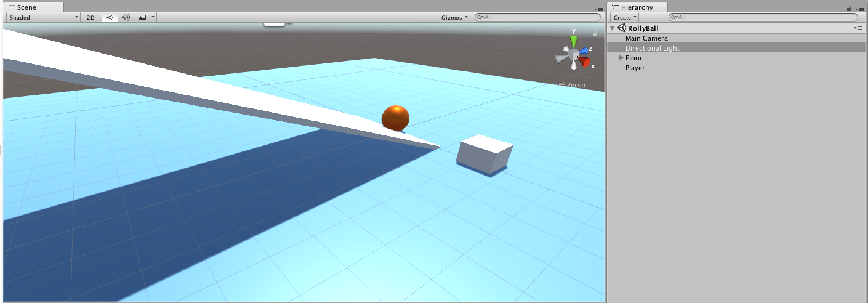Click the Hierarchy panel lock icon

tap(849, 8)
